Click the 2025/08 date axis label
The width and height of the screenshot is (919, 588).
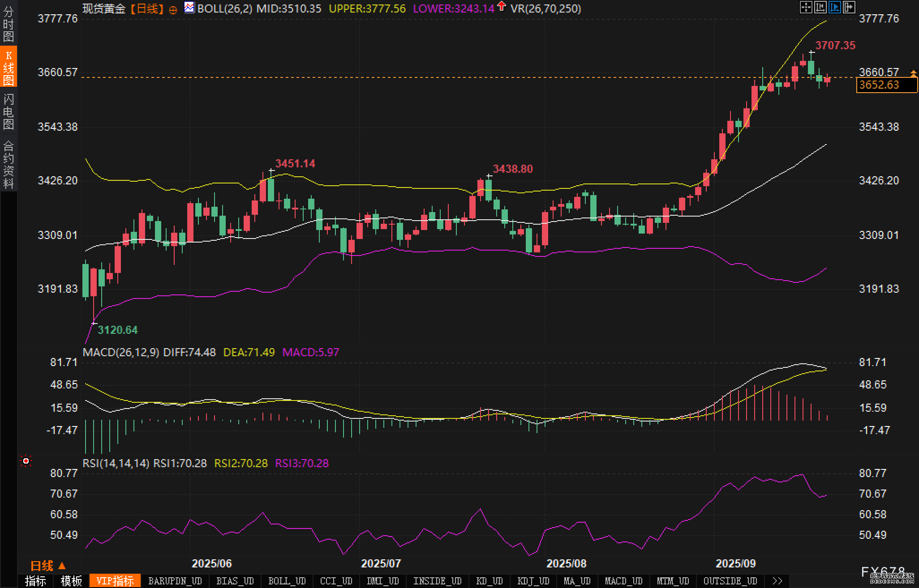(567, 563)
